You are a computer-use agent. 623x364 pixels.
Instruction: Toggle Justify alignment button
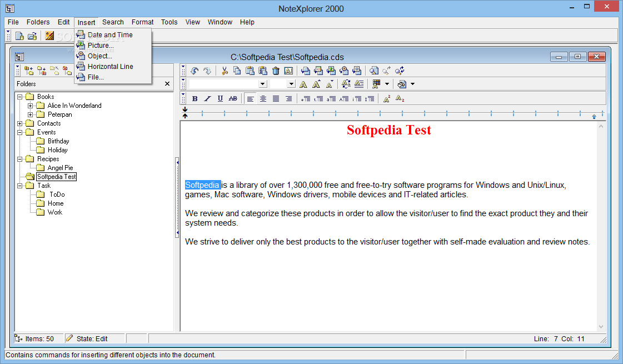click(276, 98)
